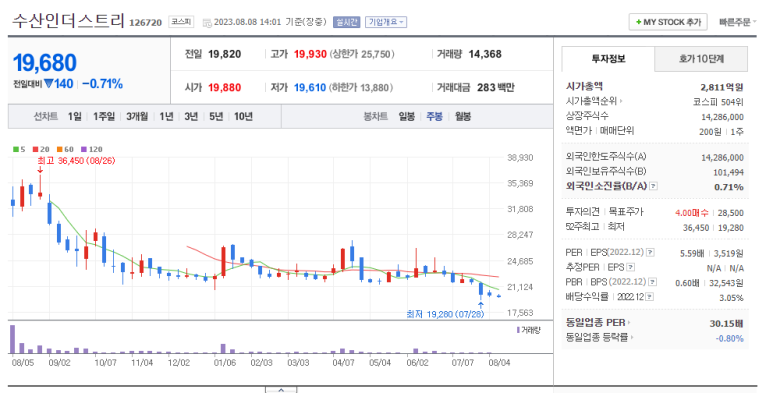This screenshot has height=393, width=773.
Task: Select the 1주일 line chart period
Action: point(104,116)
